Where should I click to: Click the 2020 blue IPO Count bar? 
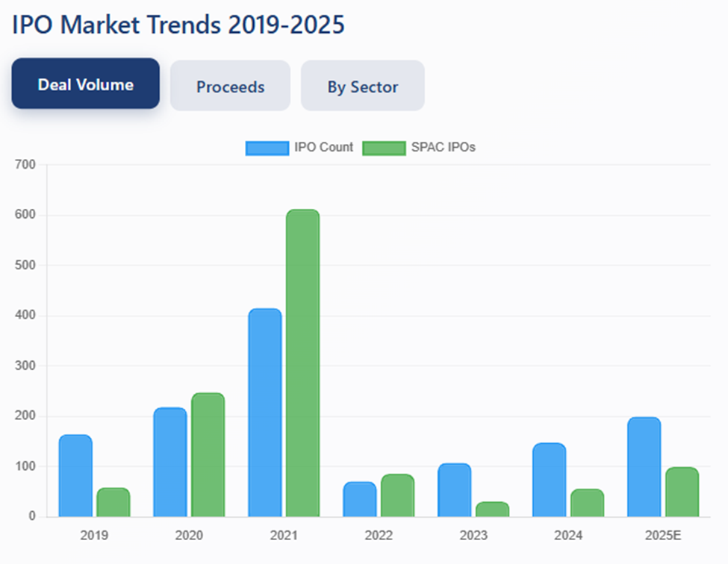point(170,462)
